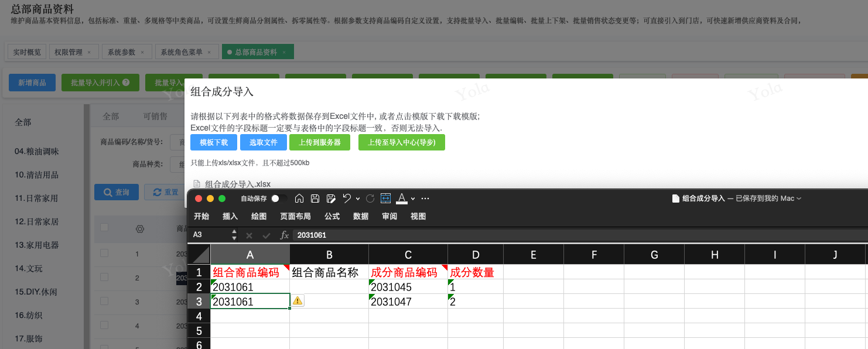Click the column width fit icon
This screenshot has height=349, width=868.
click(385, 199)
